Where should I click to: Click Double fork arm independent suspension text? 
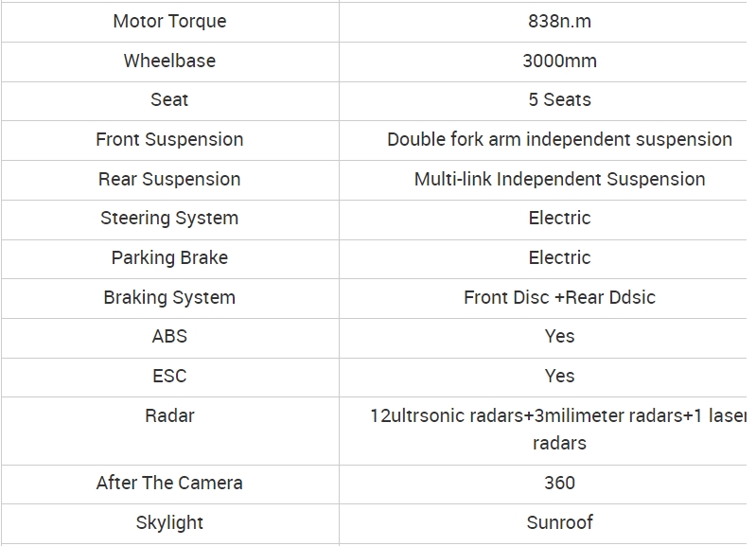coord(559,139)
